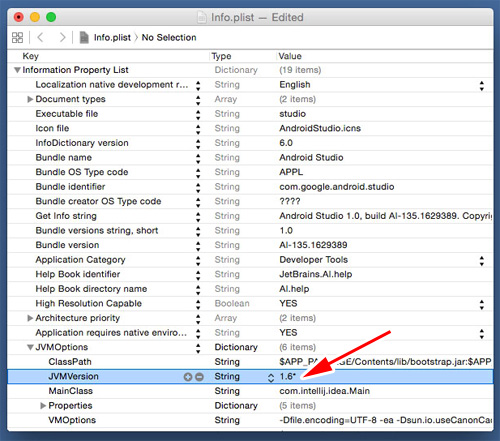Open the key stepper for the JVMOptions row
Screen dimensions: 500x441
pyautogui.click(x=198, y=348)
